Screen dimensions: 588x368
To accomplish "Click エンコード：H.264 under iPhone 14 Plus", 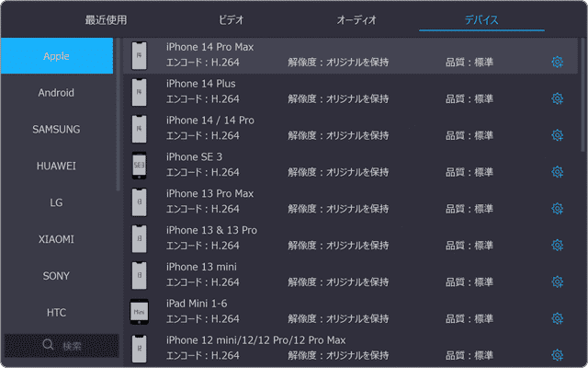I will tap(202, 99).
